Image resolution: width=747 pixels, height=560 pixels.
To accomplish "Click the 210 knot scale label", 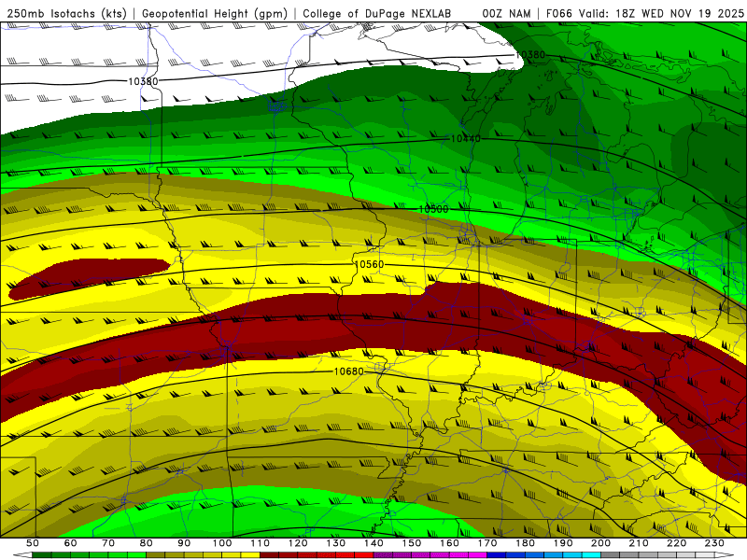I will coord(639,543).
